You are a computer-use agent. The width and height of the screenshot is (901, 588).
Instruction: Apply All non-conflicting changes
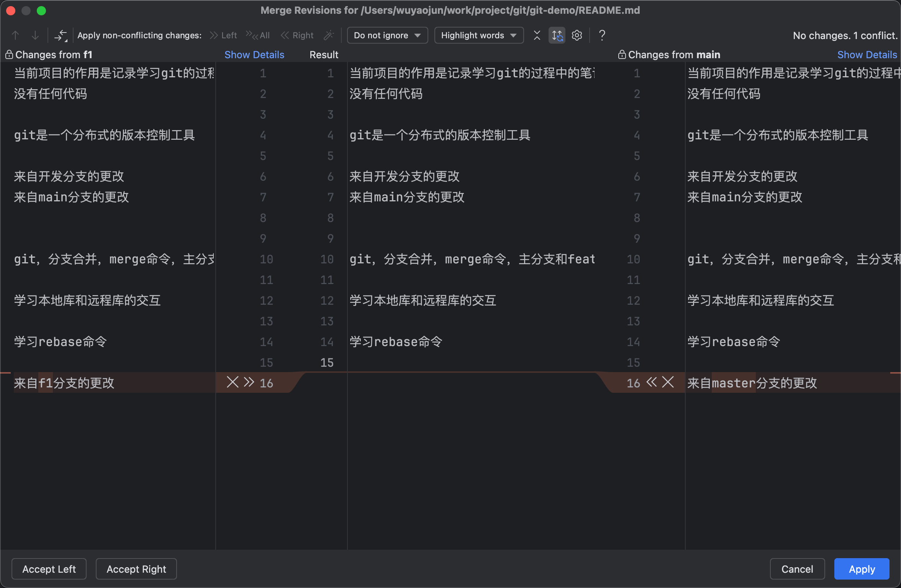pyautogui.click(x=257, y=35)
